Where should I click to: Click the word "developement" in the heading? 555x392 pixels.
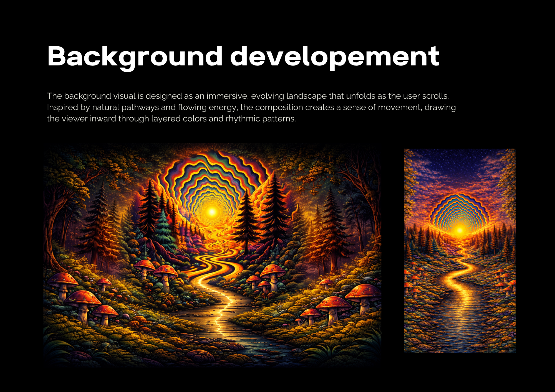coord(334,56)
